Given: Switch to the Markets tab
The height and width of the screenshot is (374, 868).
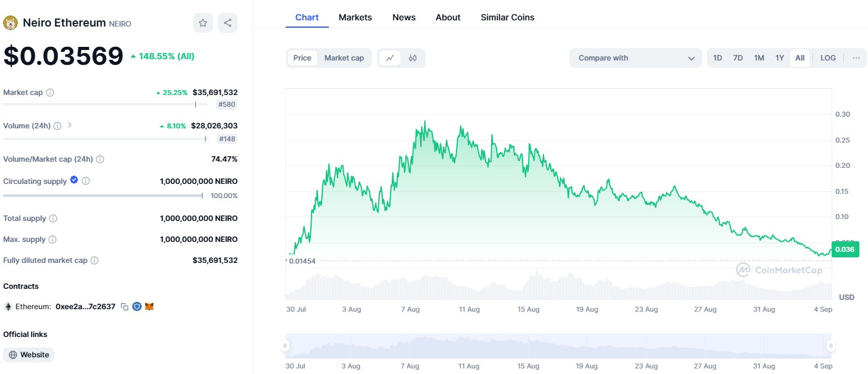Looking at the screenshot, I should pyautogui.click(x=355, y=17).
